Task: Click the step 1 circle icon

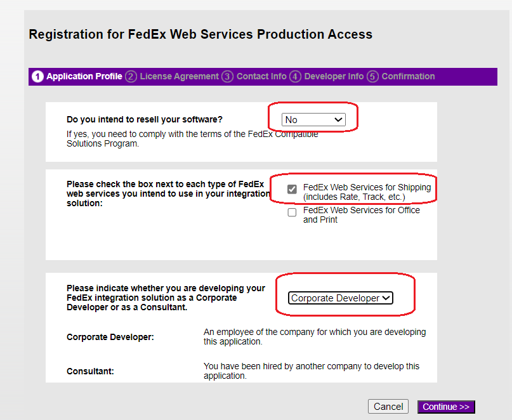Action: coord(37,77)
